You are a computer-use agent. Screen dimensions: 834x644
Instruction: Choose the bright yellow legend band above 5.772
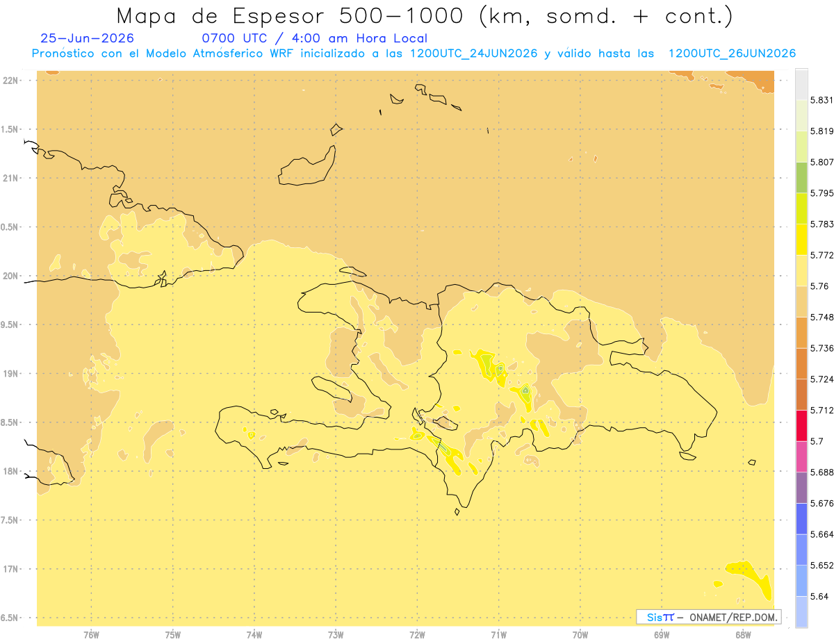point(801,240)
